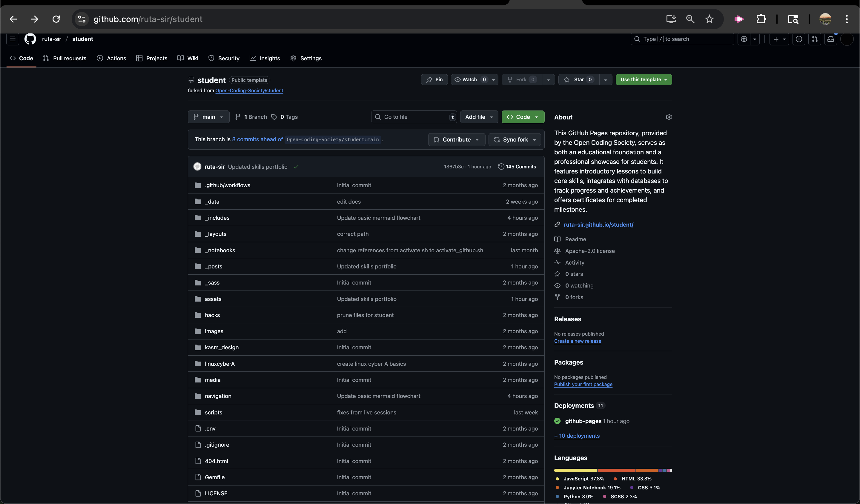Edit About details with gear icon
This screenshot has height=504, width=860.
(x=669, y=117)
